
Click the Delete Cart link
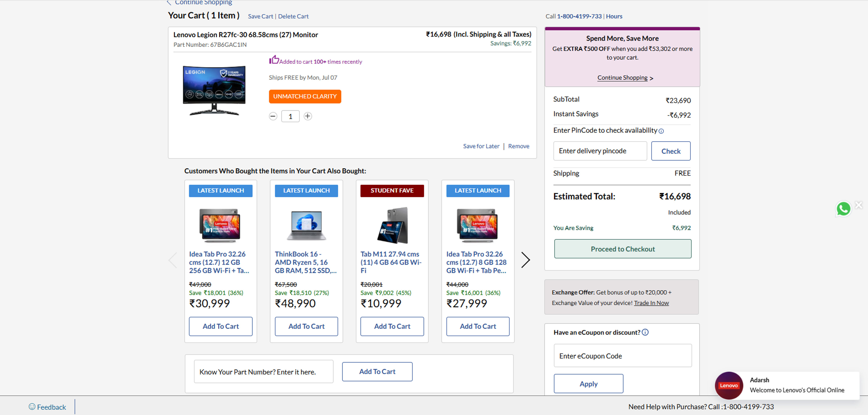[293, 16]
